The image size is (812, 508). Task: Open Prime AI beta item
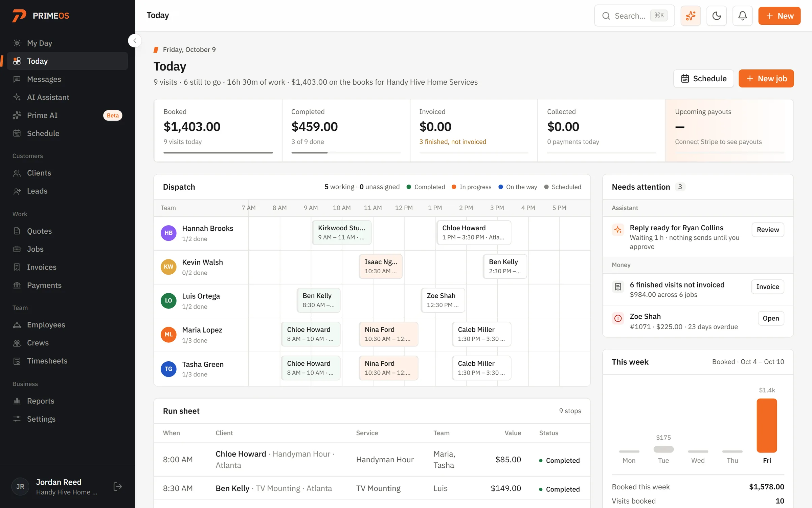point(67,115)
